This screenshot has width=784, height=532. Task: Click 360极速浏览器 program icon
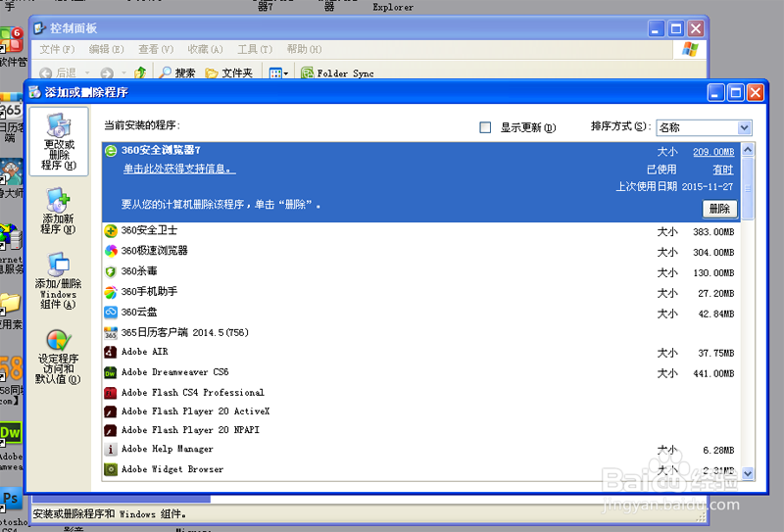point(111,251)
